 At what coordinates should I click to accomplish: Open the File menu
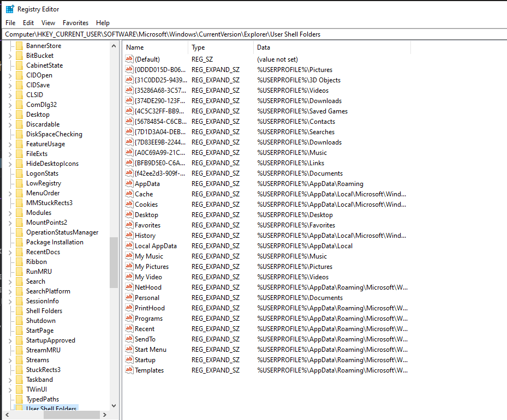point(10,23)
